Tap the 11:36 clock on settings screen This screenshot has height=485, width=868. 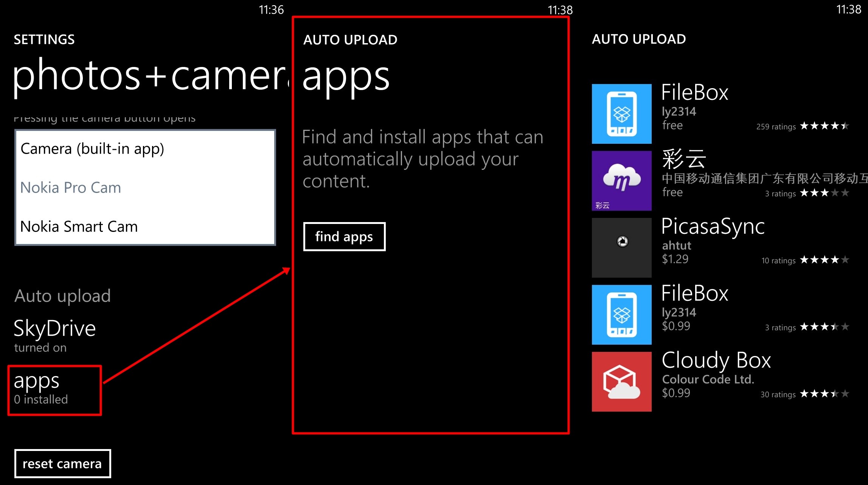coord(271,10)
